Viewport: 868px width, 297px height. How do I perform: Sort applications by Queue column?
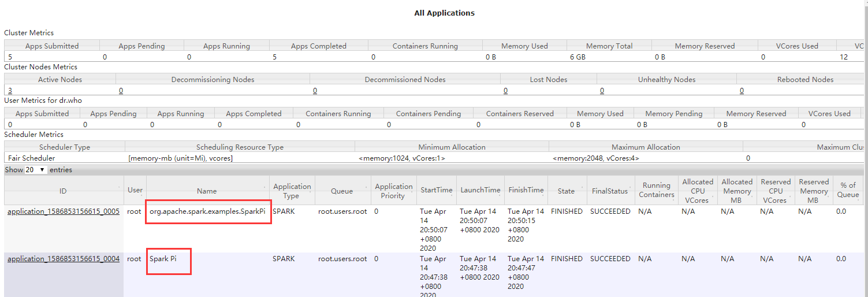coord(342,191)
